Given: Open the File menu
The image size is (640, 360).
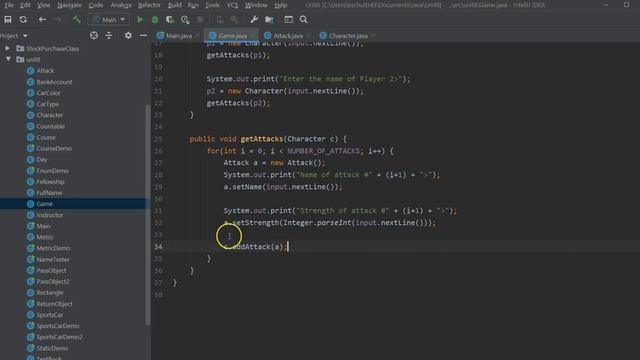Looking at the screenshot, I should coord(9,5).
